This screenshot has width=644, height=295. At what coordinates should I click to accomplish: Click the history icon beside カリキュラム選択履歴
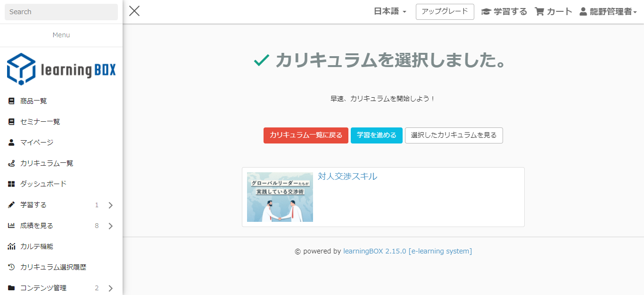click(x=11, y=267)
